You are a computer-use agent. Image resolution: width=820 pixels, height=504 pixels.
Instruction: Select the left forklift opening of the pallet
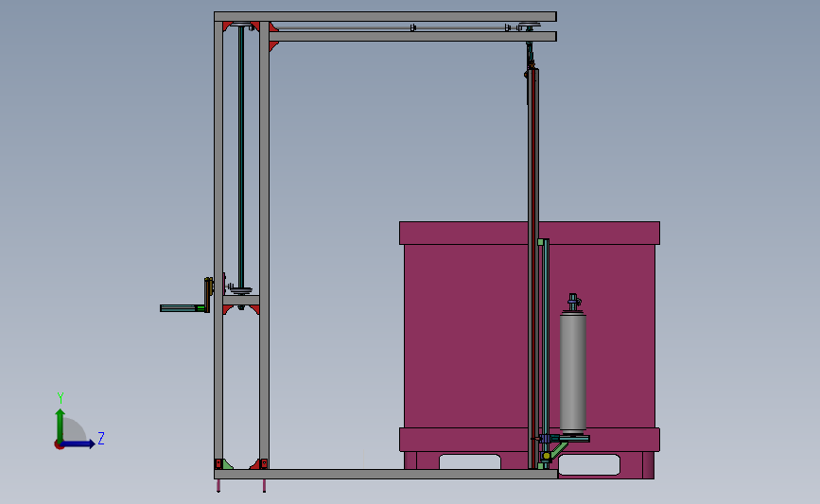point(470,461)
